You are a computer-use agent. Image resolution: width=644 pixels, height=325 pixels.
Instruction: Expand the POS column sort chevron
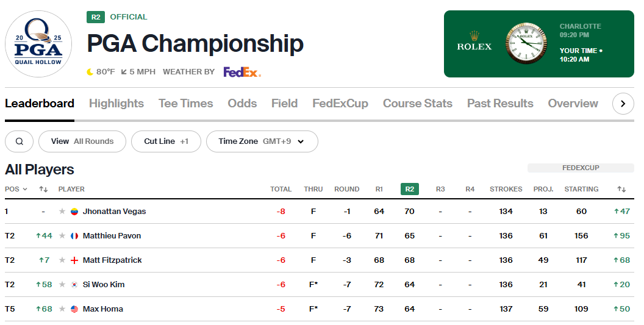pyautogui.click(x=25, y=189)
